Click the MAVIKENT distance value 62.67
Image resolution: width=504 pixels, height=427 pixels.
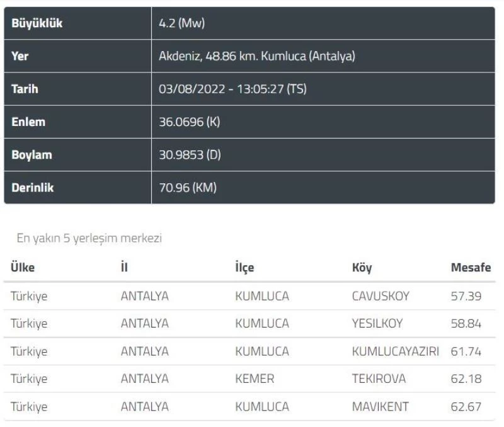click(466, 406)
